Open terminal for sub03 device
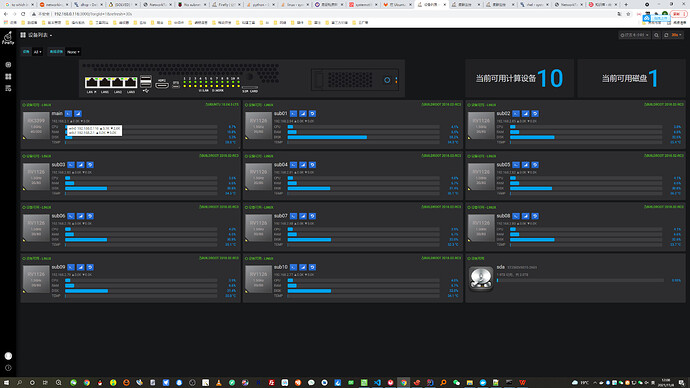This screenshot has height=388, width=690. (x=71, y=165)
